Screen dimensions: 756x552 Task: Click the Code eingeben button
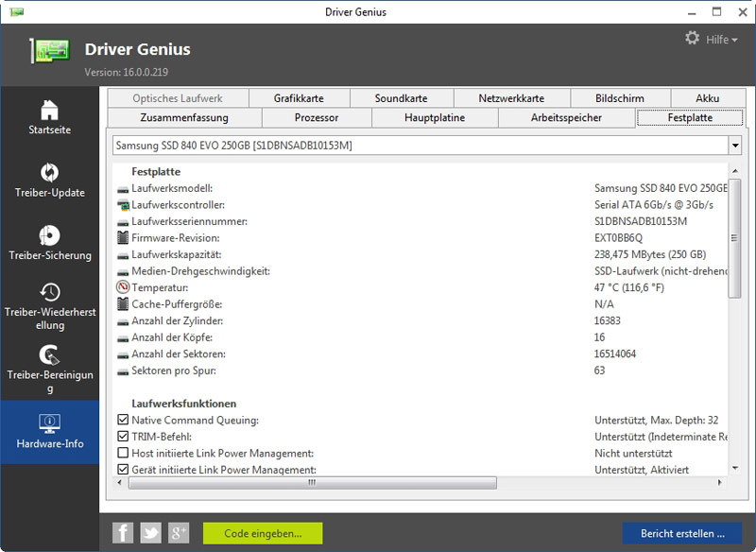pos(263,533)
